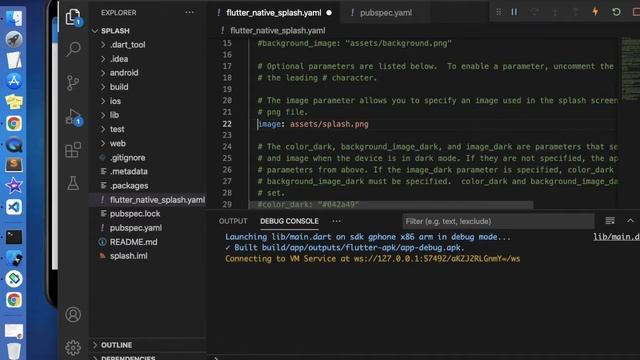Select the DEBUG CONSOLE panel tab
This screenshot has width=640, height=360.
click(x=289, y=221)
